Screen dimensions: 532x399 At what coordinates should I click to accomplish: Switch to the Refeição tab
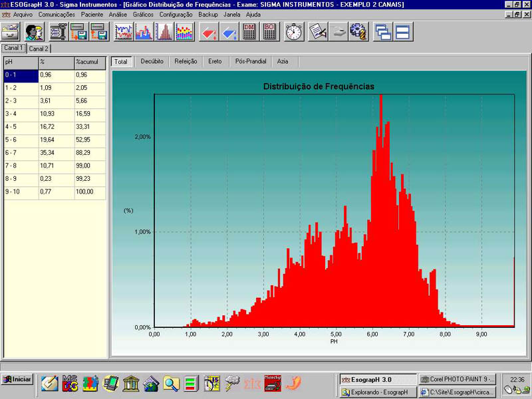186,61
